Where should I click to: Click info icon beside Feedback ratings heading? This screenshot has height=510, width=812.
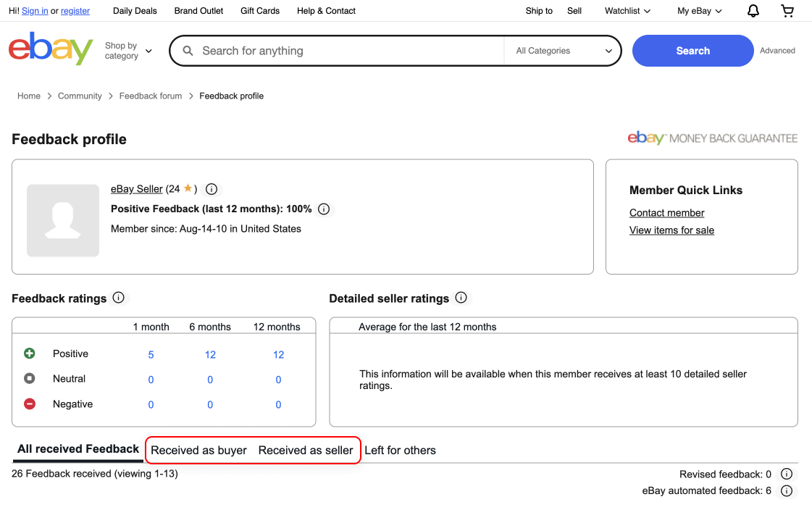click(119, 298)
